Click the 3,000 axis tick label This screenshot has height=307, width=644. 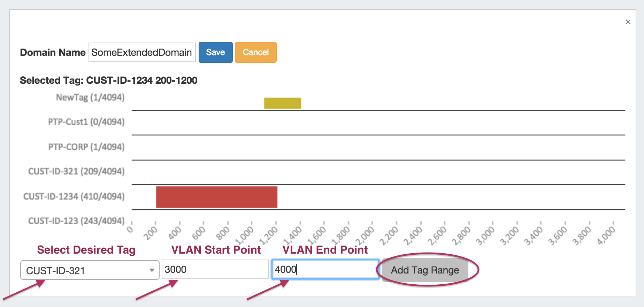[x=485, y=235]
